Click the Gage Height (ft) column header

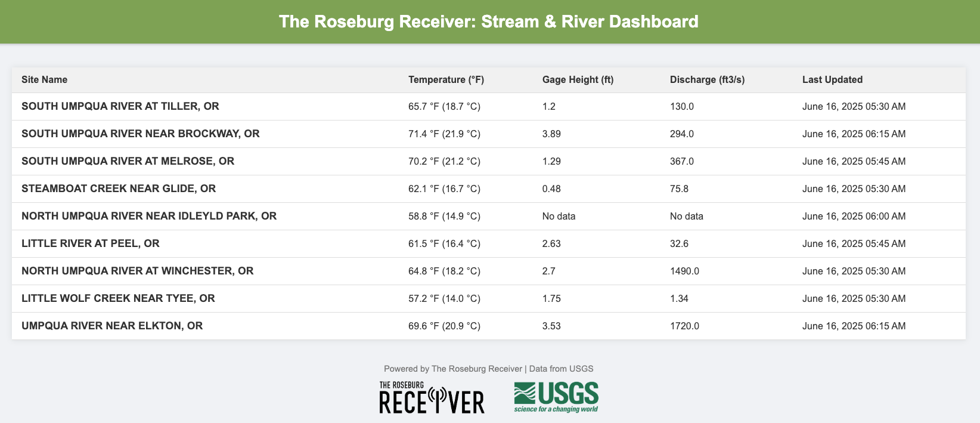tap(578, 80)
